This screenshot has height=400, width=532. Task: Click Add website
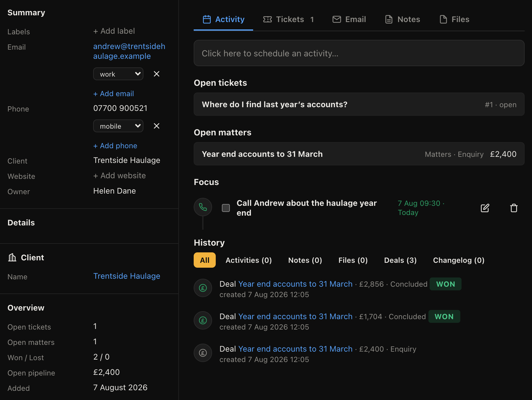(120, 175)
